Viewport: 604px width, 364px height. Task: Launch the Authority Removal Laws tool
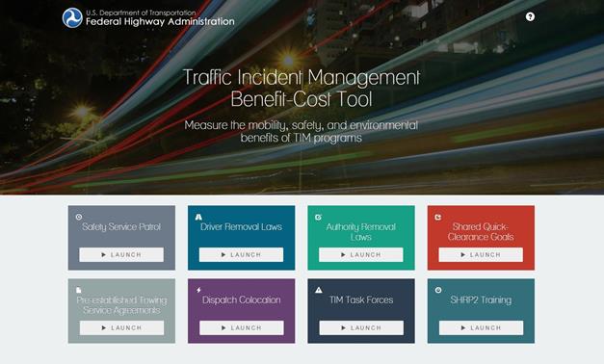pyautogui.click(x=361, y=254)
